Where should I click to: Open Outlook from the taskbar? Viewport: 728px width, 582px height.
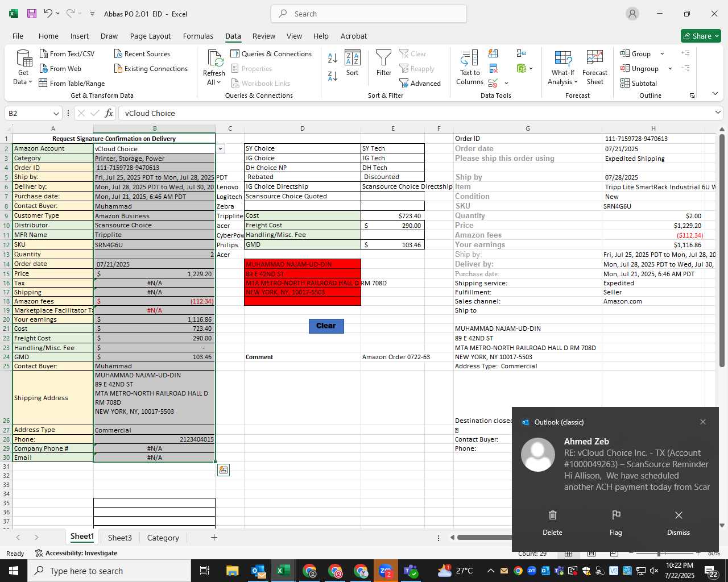pos(258,571)
